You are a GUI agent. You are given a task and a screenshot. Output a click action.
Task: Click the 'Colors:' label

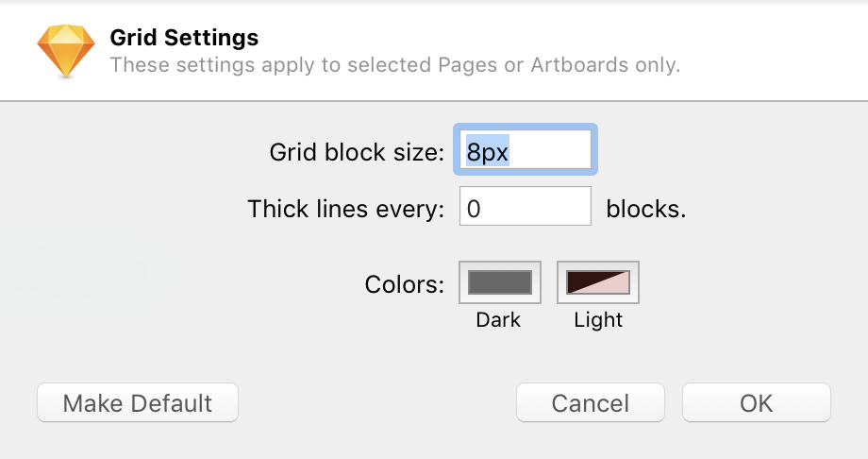click(404, 283)
